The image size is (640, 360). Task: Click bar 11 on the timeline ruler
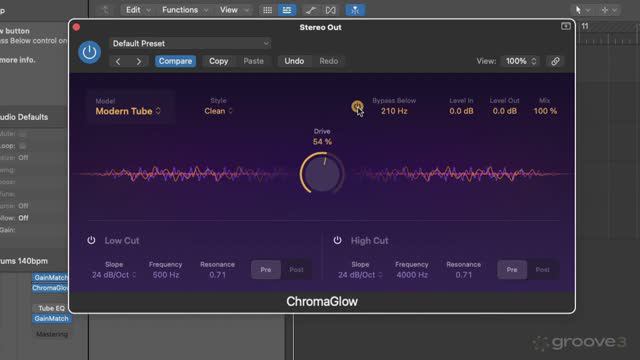[585, 26]
